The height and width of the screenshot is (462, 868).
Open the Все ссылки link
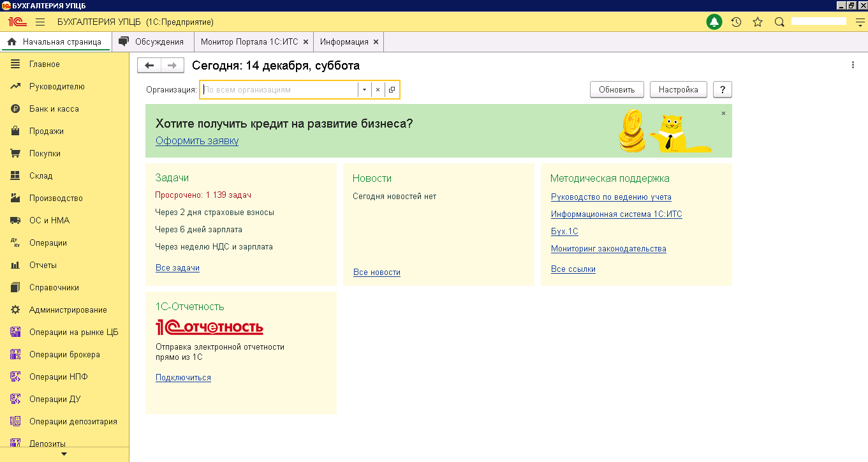(x=573, y=269)
